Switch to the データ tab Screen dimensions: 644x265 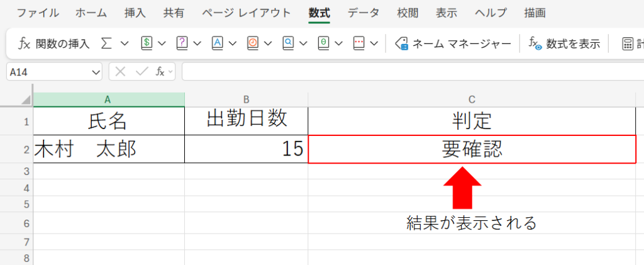point(364,13)
